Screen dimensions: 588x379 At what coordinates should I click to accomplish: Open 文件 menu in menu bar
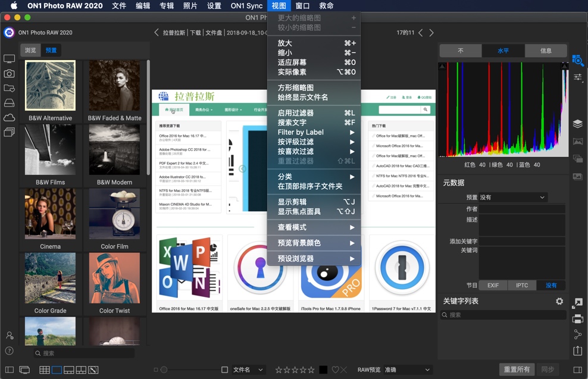(119, 5)
